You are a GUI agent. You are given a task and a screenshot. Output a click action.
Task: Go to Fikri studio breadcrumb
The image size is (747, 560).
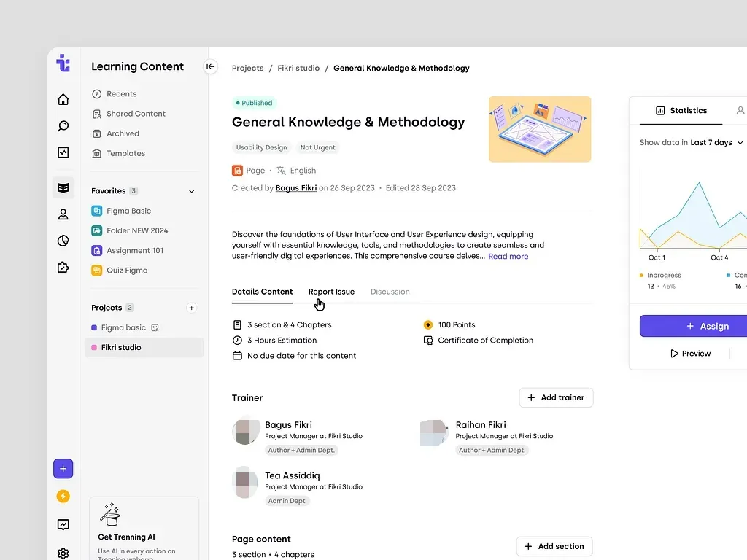pos(298,68)
